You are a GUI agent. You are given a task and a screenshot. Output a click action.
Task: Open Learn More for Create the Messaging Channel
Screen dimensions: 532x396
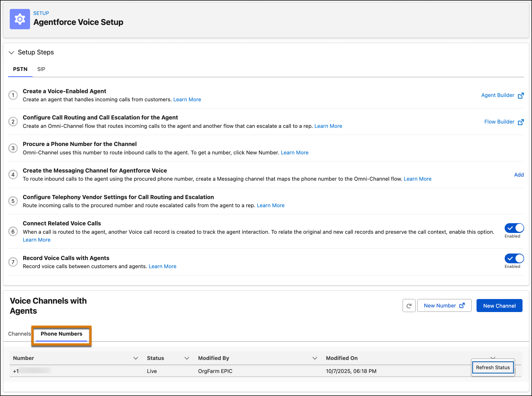click(x=418, y=179)
